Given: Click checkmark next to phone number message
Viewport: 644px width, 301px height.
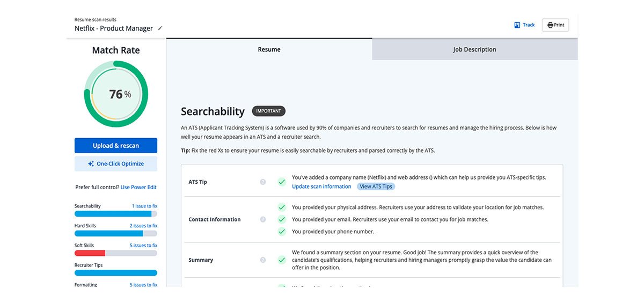Looking at the screenshot, I should (x=281, y=232).
